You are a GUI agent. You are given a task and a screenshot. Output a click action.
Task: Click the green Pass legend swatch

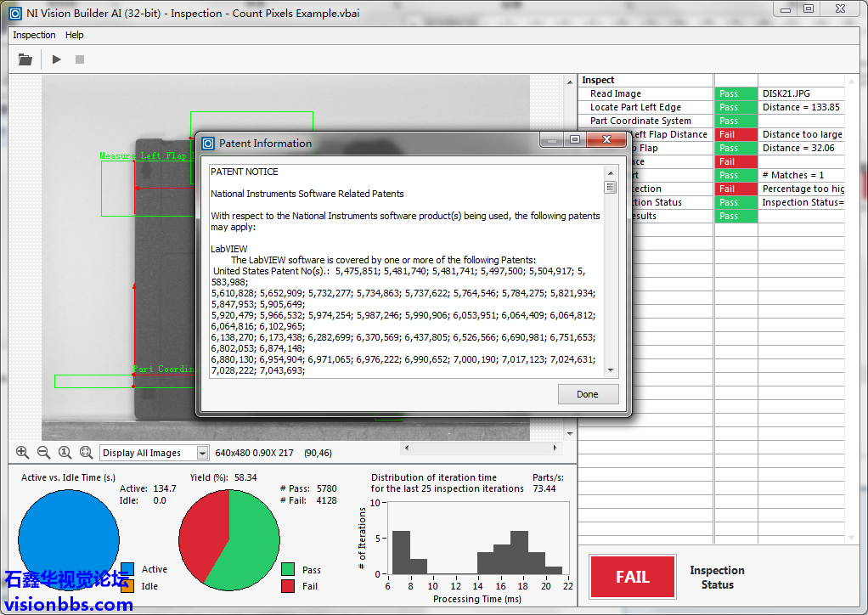click(288, 569)
